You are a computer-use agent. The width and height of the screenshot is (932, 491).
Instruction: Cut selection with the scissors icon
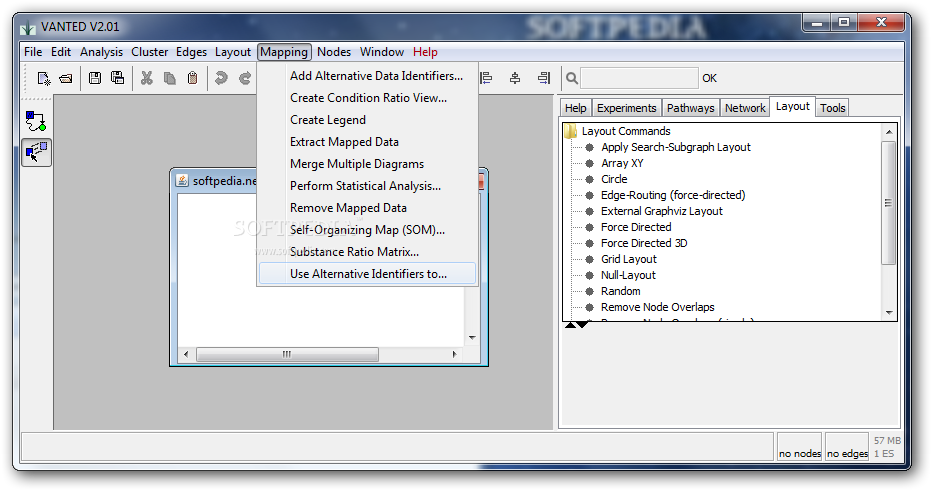147,78
